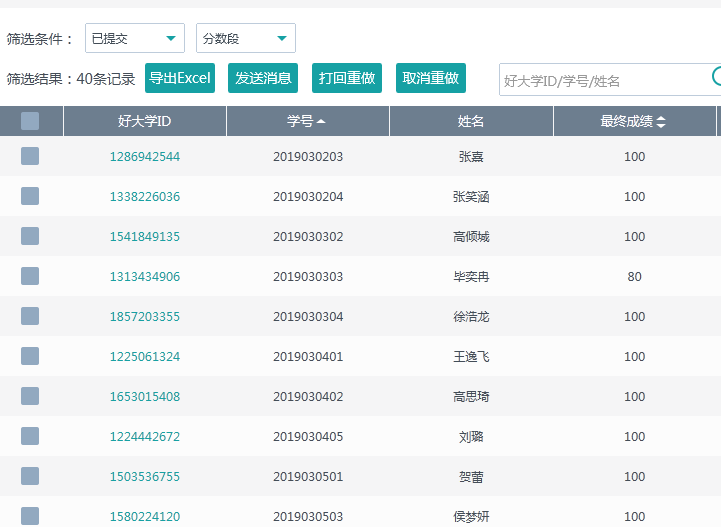The width and height of the screenshot is (721, 527).
Task: Click 打回重做 button
Action: click(347, 78)
